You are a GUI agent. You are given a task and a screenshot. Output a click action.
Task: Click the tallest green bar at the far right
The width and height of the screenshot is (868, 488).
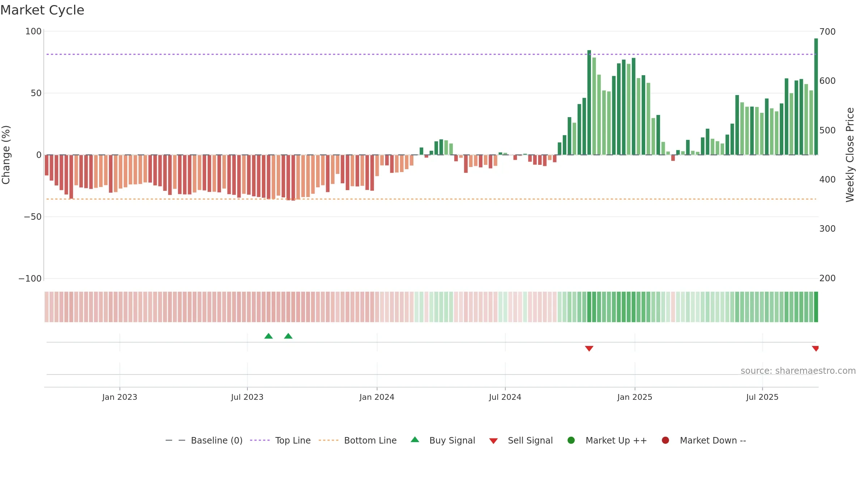[816, 97]
